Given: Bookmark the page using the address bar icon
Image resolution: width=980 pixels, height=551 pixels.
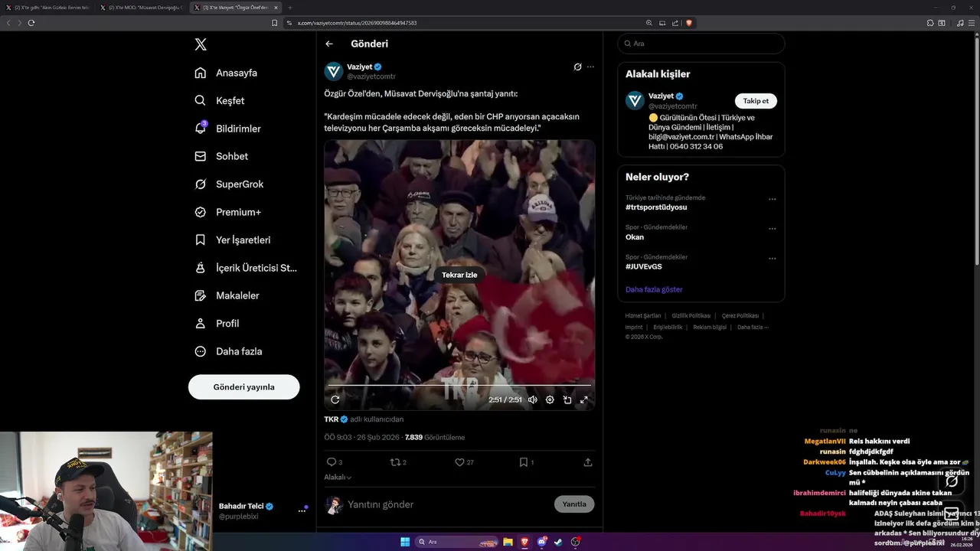Looking at the screenshot, I should point(275,23).
